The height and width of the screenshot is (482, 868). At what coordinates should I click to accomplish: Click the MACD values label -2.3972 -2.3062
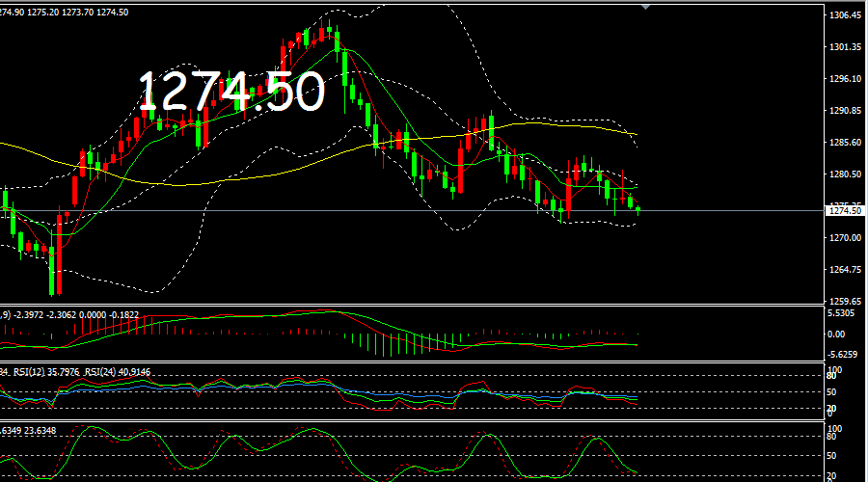pyautogui.click(x=45, y=315)
